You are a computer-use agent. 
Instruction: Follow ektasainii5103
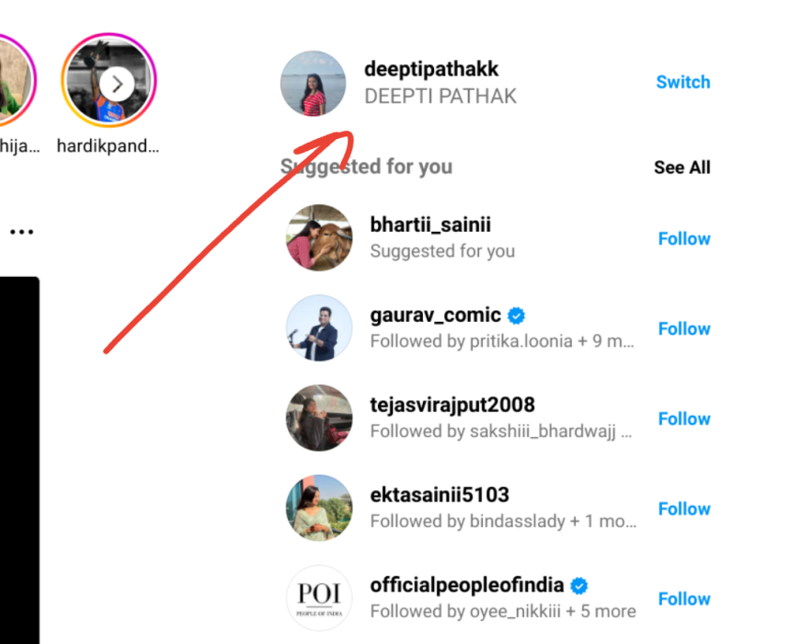coord(684,509)
